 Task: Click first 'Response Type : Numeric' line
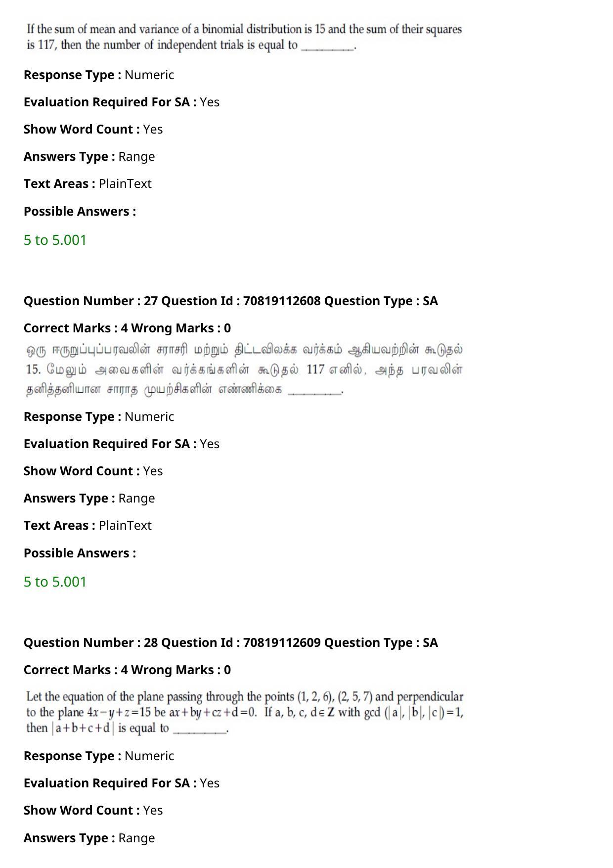click(x=99, y=75)
